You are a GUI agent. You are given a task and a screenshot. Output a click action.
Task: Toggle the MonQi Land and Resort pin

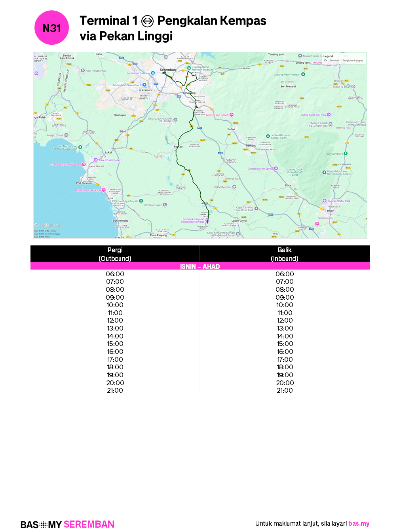click(232, 114)
